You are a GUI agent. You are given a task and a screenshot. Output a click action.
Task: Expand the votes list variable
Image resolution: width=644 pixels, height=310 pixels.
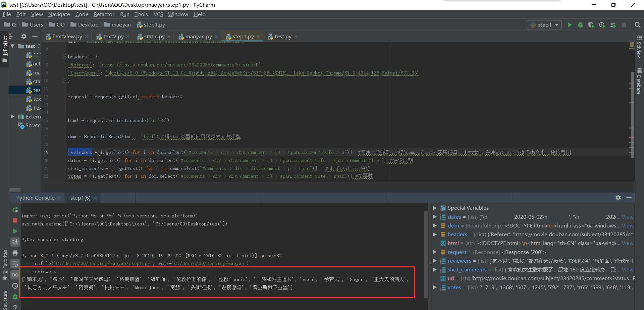coord(435,287)
